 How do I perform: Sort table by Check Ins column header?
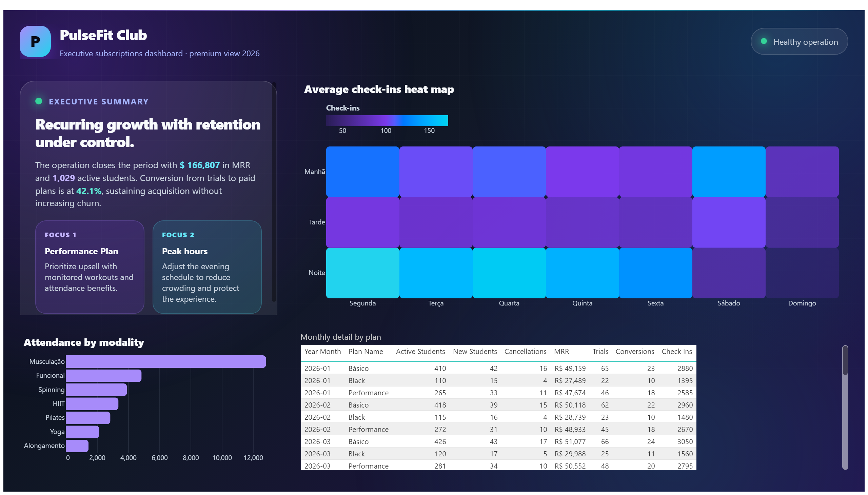(676, 352)
